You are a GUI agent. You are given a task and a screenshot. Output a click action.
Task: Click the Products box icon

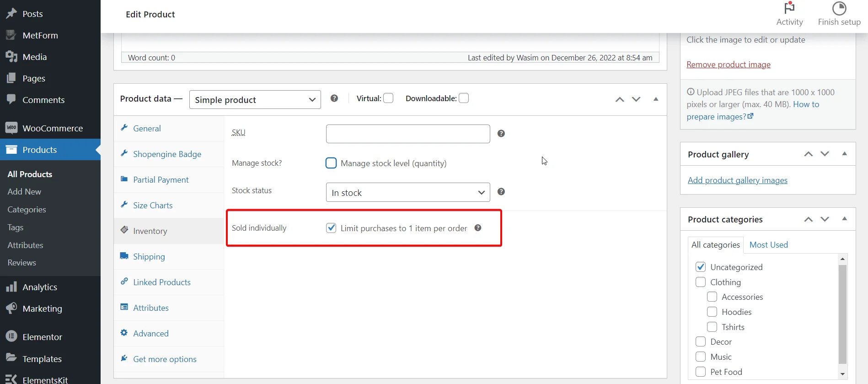point(11,150)
